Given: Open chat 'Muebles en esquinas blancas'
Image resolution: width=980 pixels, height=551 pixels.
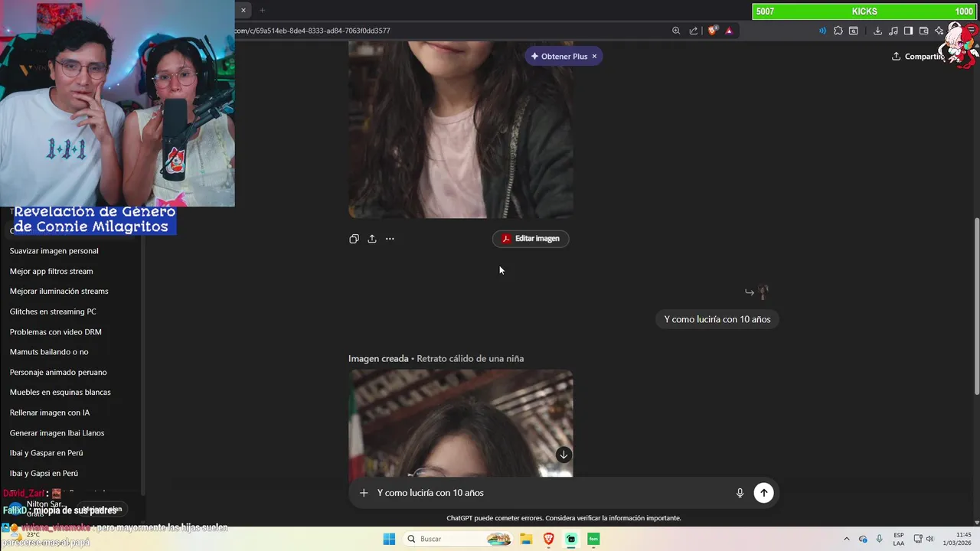Looking at the screenshot, I should [x=60, y=392].
